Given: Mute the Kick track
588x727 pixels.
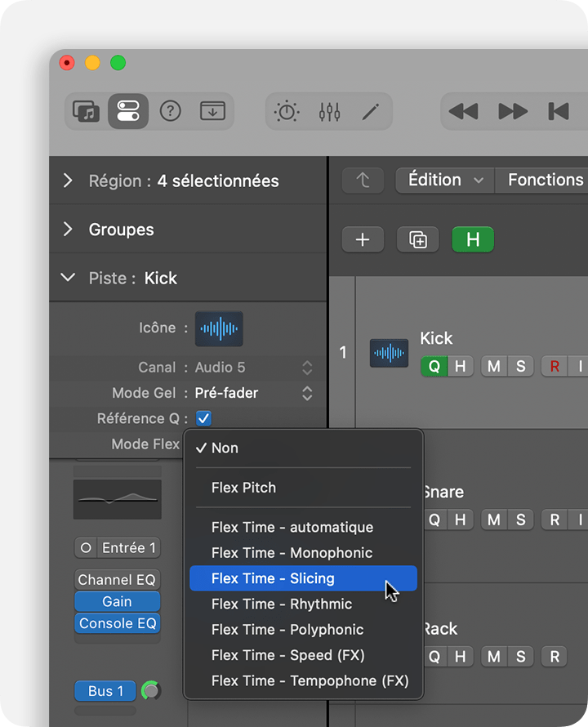Looking at the screenshot, I should [493, 366].
